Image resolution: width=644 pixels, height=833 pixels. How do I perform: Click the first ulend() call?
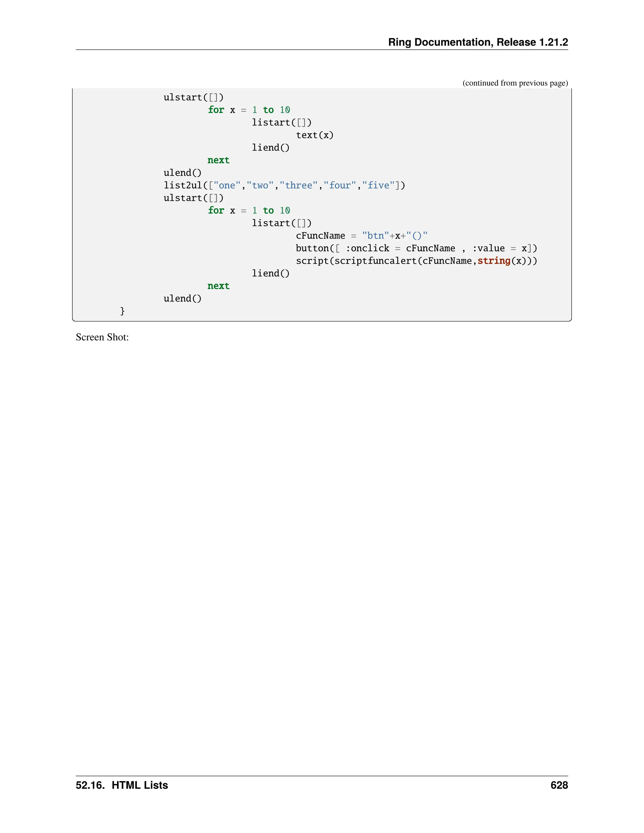coord(182,173)
